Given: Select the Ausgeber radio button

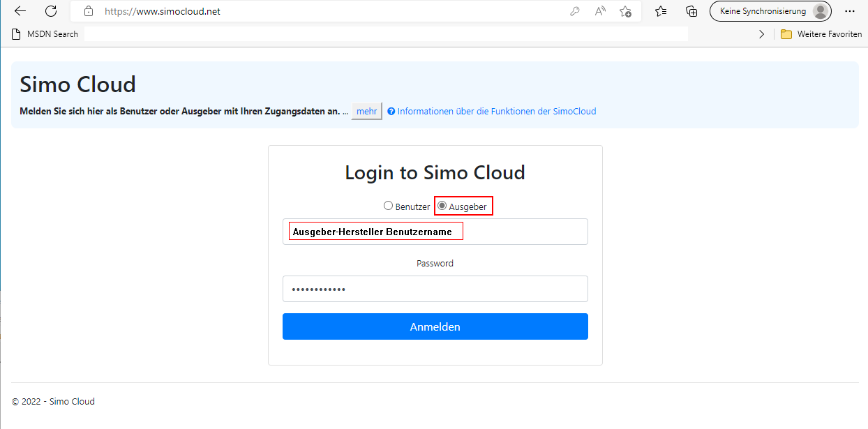Looking at the screenshot, I should click(x=442, y=206).
